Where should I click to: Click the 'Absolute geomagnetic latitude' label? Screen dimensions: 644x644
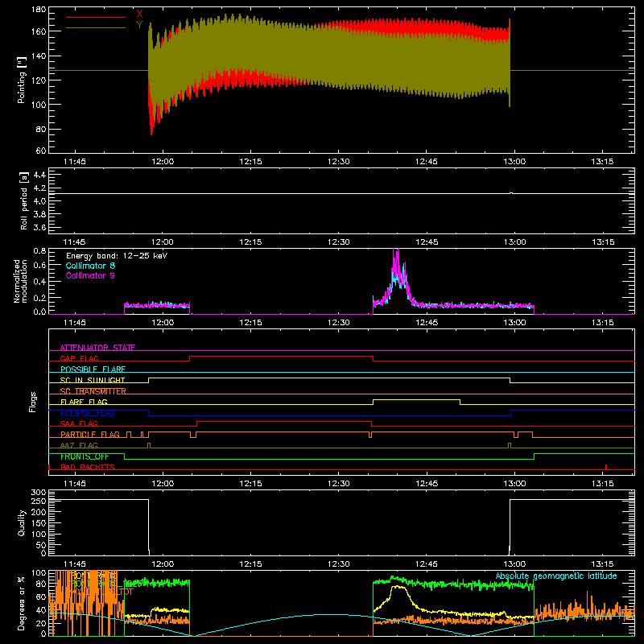[556, 576]
